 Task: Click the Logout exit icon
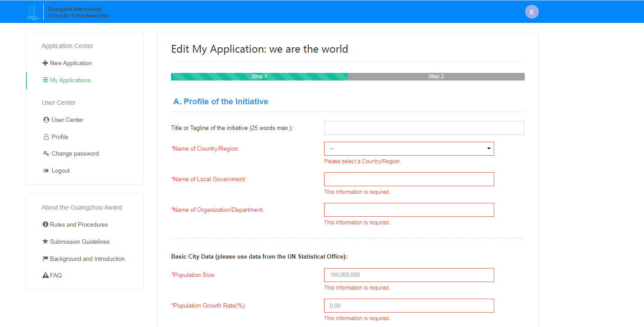tap(46, 171)
